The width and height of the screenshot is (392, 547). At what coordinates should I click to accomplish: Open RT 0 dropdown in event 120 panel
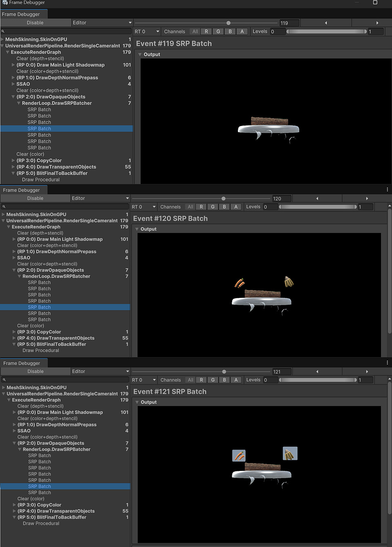click(x=143, y=207)
